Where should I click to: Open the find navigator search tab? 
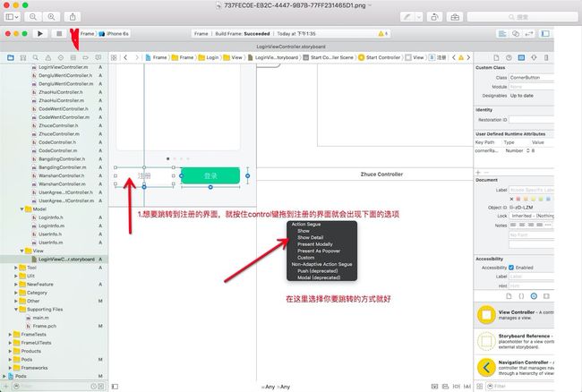[36, 57]
